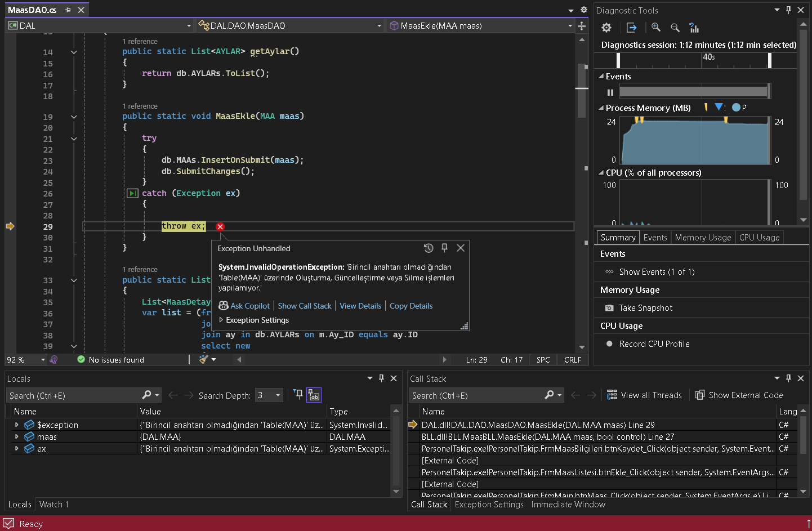Toggle Show External Code in Call Stack
The image size is (812, 531).
tap(739, 395)
